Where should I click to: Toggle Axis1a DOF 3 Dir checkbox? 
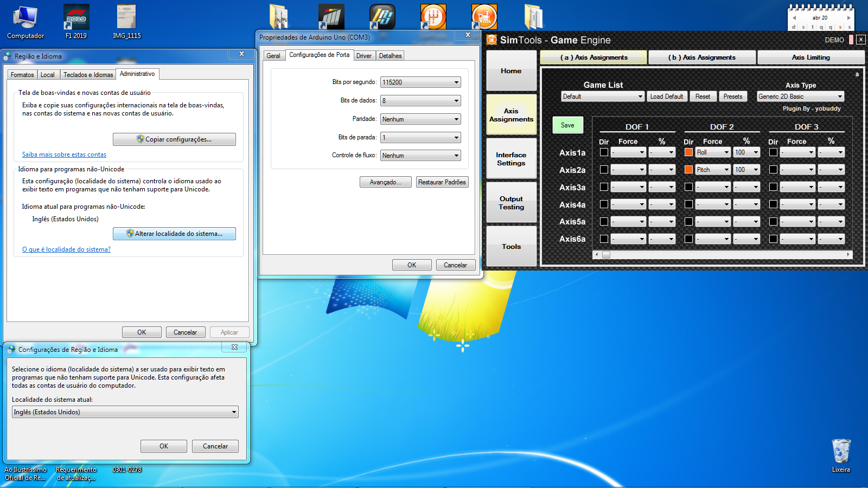pos(773,152)
